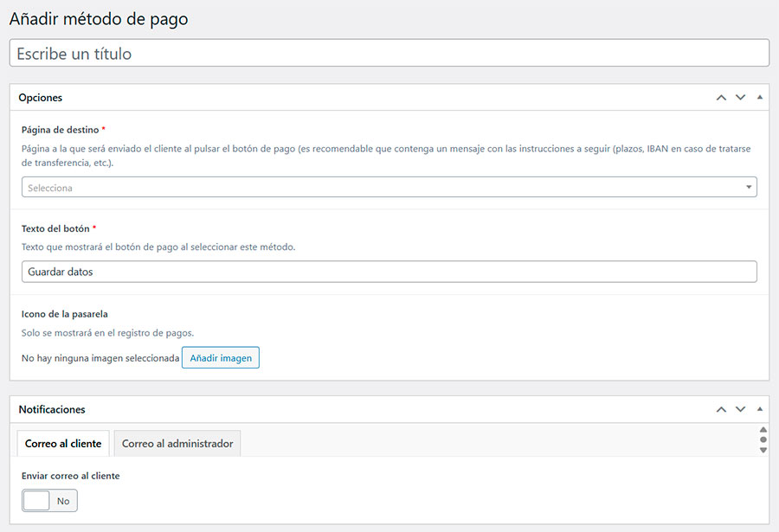Switch to the Correo al administrador tab
The height and width of the screenshot is (532, 779).
point(177,444)
